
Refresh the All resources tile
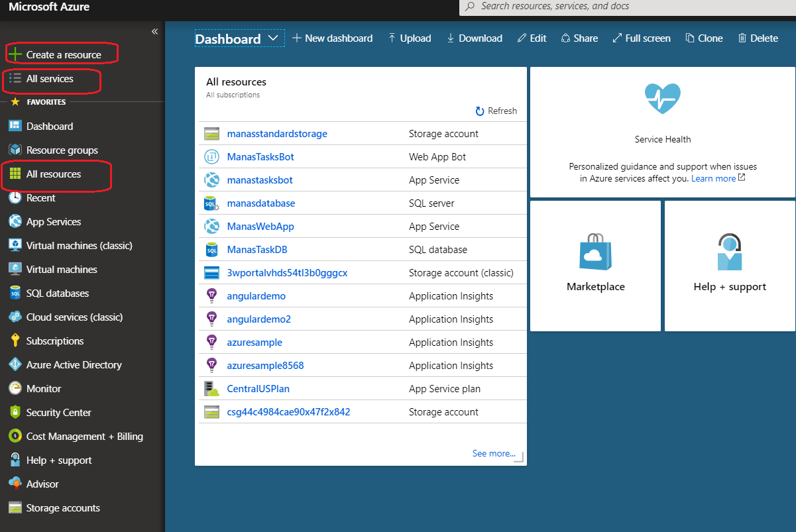[496, 111]
